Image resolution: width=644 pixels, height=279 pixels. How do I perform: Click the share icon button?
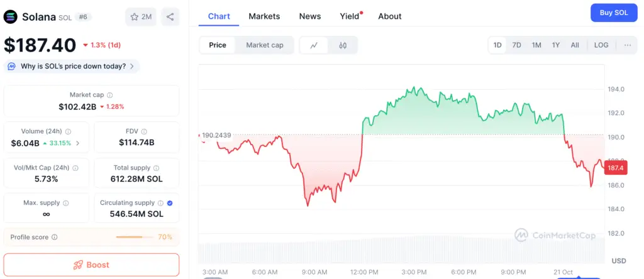pyautogui.click(x=170, y=17)
